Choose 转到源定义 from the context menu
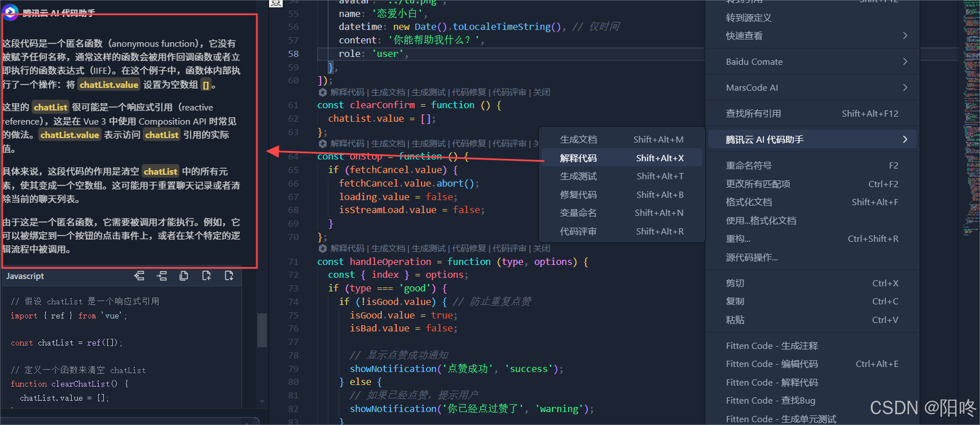 (812, 17)
